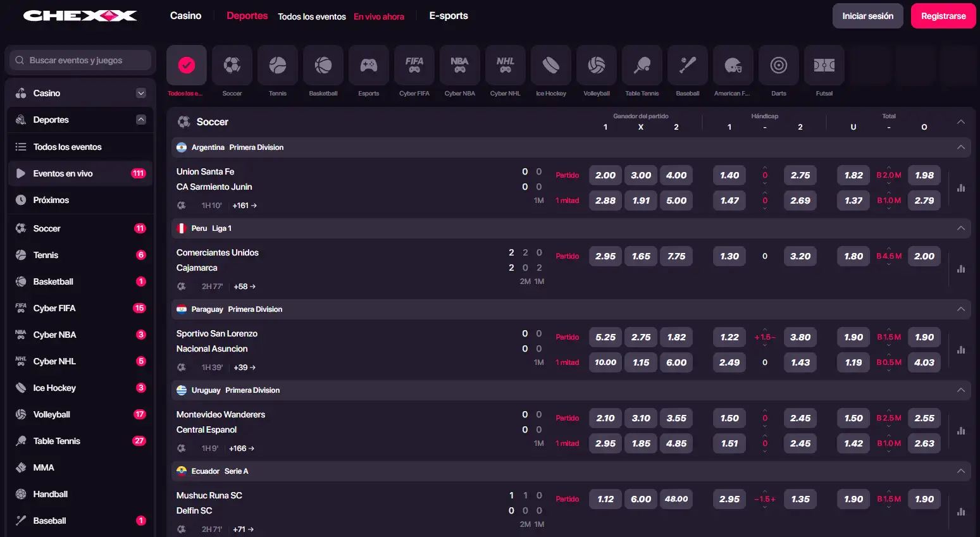Collapse the Argentina Primera Division league
Screen dimensions: 980x537
pyautogui.click(x=961, y=147)
